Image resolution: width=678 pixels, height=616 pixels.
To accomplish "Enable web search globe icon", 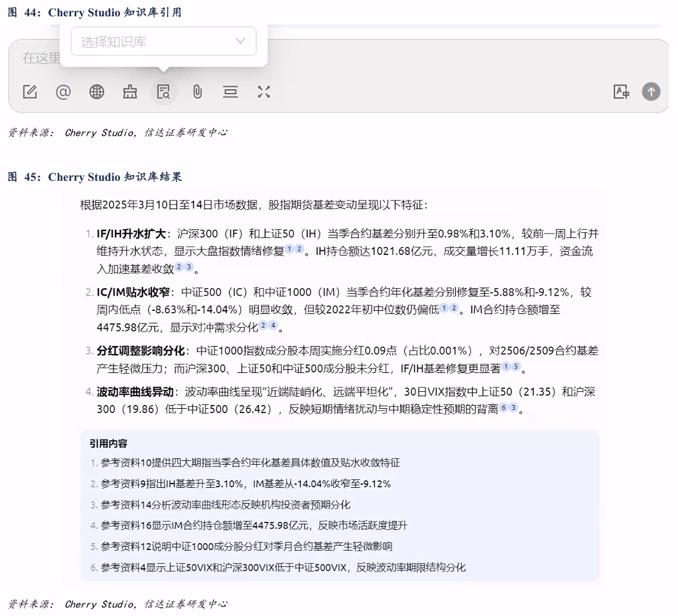I will click(97, 92).
